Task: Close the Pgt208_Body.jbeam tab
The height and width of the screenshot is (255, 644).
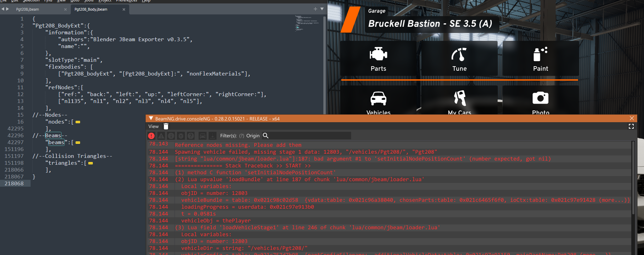Action: 124,10
